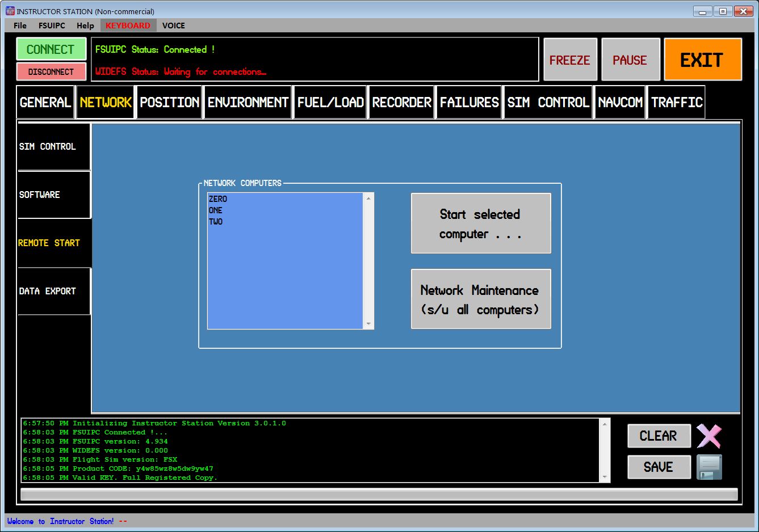Click the PAUSE button

[x=630, y=60]
